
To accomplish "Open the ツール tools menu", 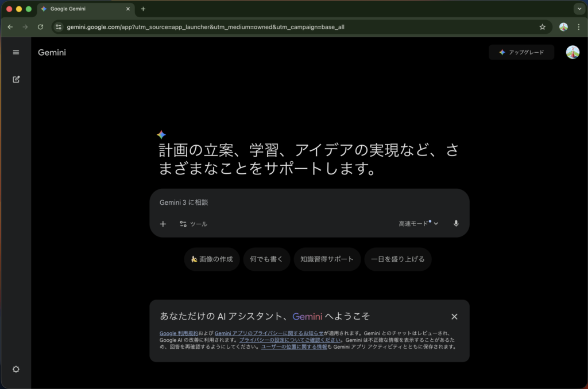I will pos(194,224).
